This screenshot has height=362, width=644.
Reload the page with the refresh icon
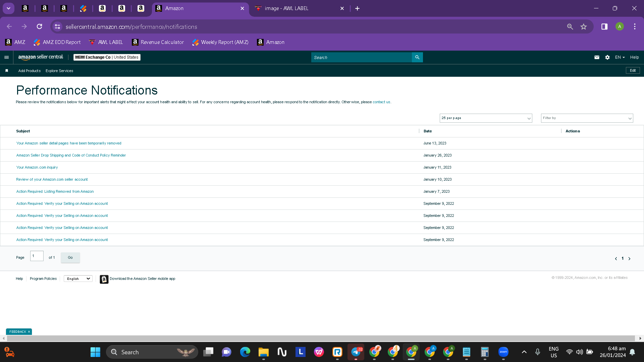tap(40, 26)
